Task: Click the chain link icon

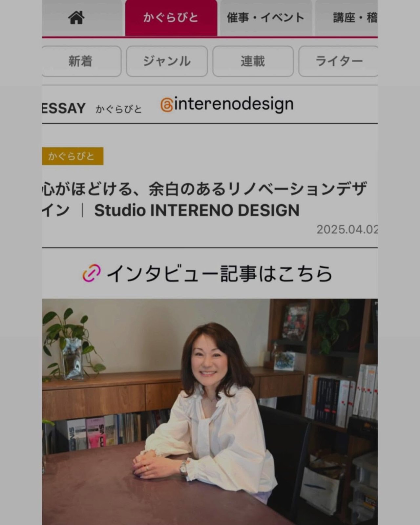Action: coord(92,273)
